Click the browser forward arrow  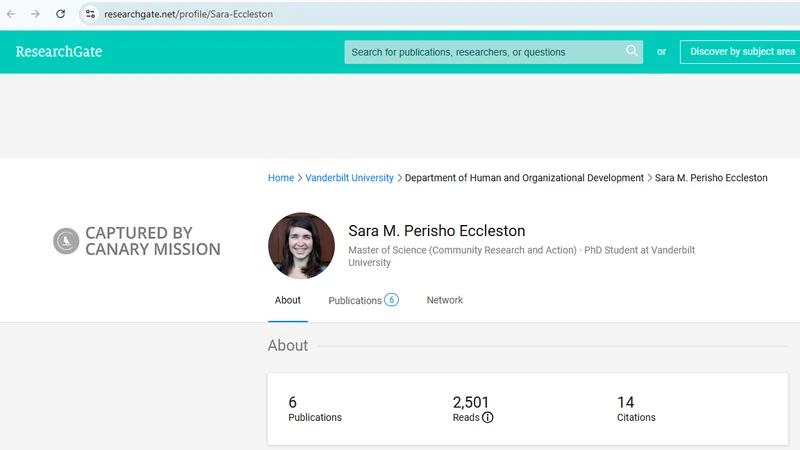coord(35,14)
